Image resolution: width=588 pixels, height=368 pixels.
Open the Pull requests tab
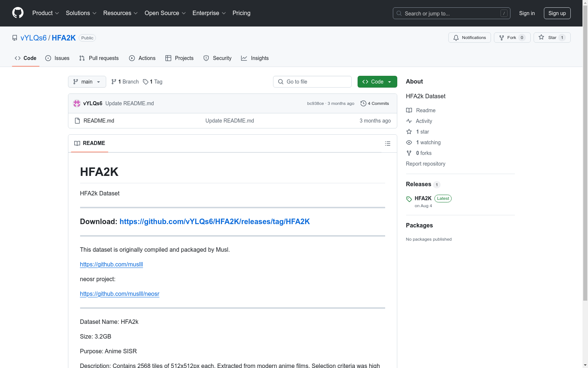[x=99, y=58]
